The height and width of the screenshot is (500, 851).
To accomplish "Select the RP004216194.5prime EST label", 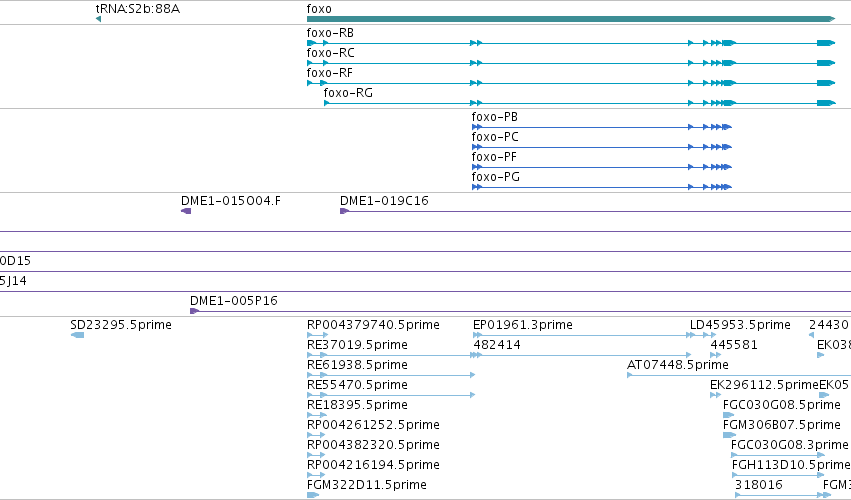I will 373,465.
